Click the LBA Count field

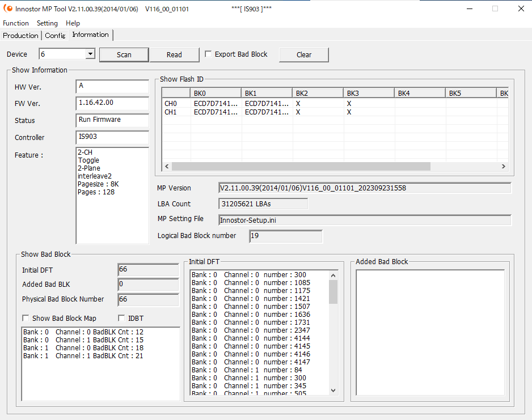[x=263, y=203]
